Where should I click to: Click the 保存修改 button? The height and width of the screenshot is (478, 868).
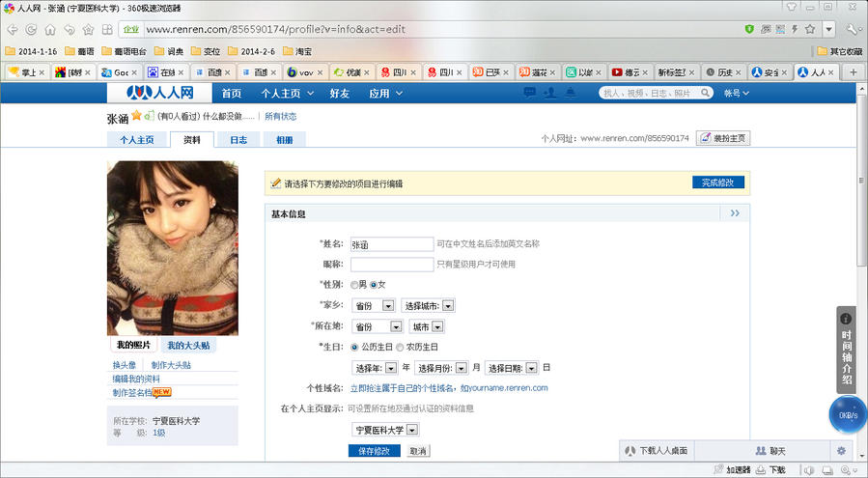point(375,451)
